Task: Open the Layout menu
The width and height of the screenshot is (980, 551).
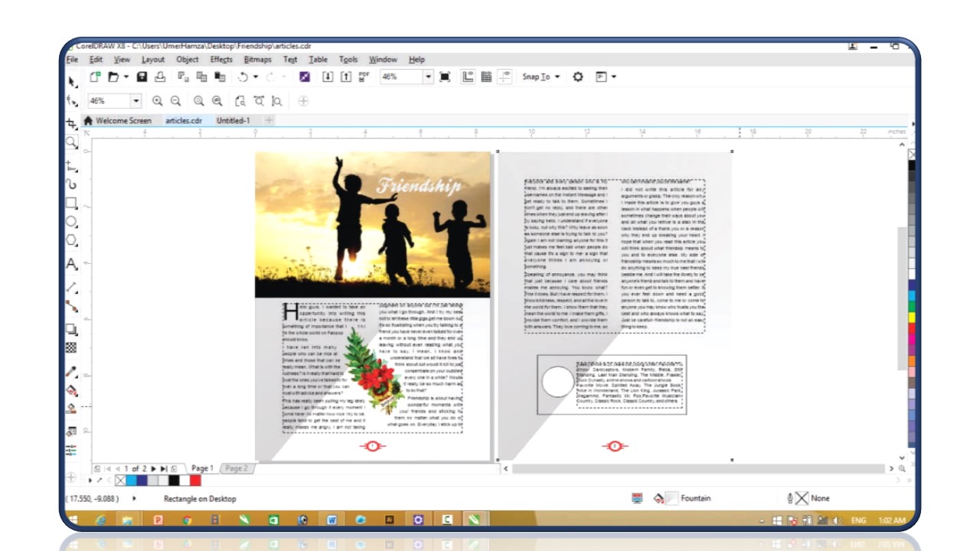Action: pyautogui.click(x=152, y=59)
